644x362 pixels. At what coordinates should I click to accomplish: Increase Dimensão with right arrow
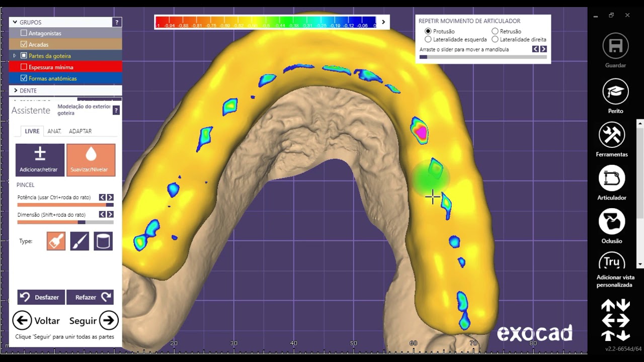(110, 215)
